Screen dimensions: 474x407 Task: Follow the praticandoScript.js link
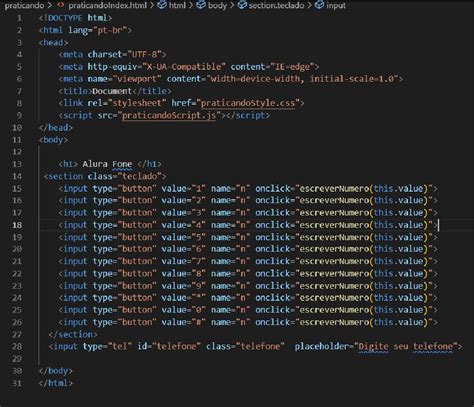169,115
